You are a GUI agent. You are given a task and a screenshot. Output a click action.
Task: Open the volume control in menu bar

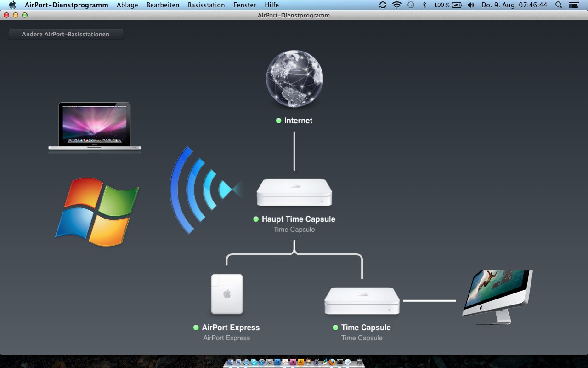coord(471,5)
